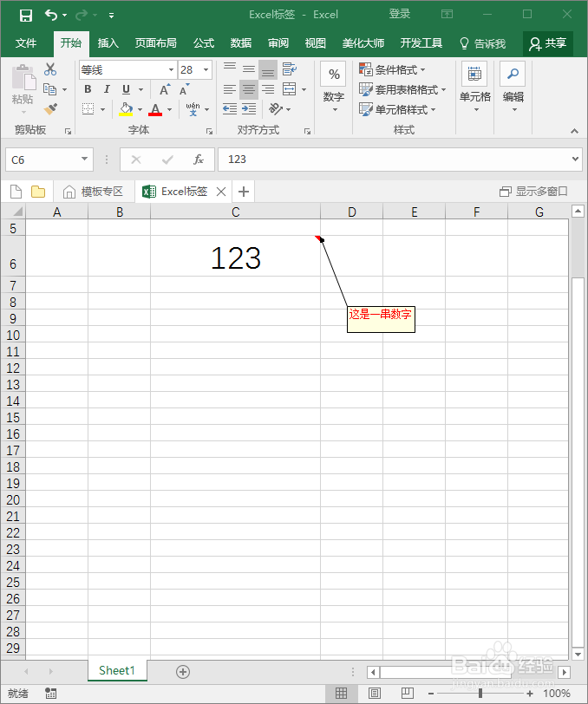Click the macro recording icon in status bar

pyautogui.click(x=51, y=694)
